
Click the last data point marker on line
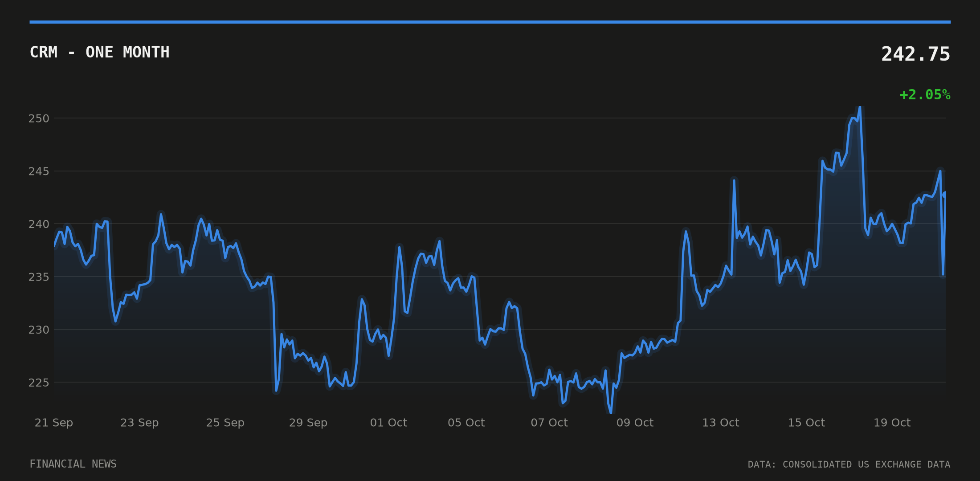coord(945,195)
